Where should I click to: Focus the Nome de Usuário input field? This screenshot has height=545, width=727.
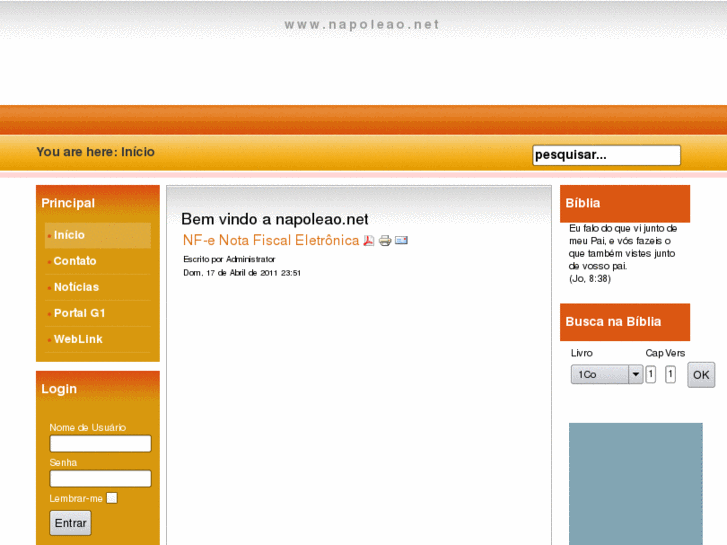[100, 443]
